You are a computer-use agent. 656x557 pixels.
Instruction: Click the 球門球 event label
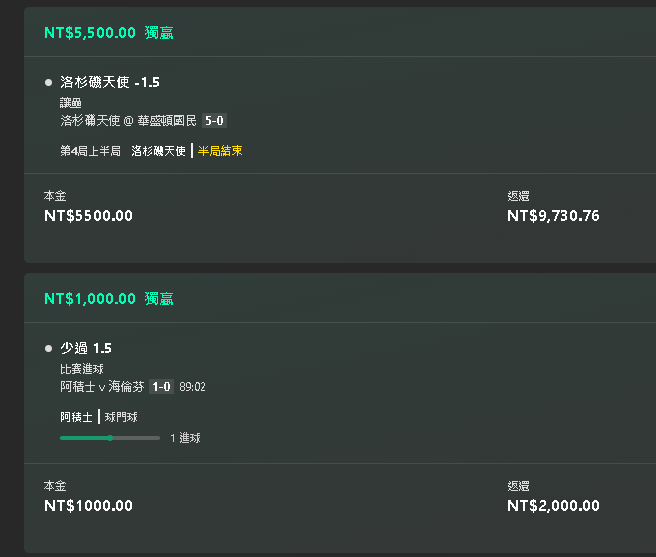[121, 417]
